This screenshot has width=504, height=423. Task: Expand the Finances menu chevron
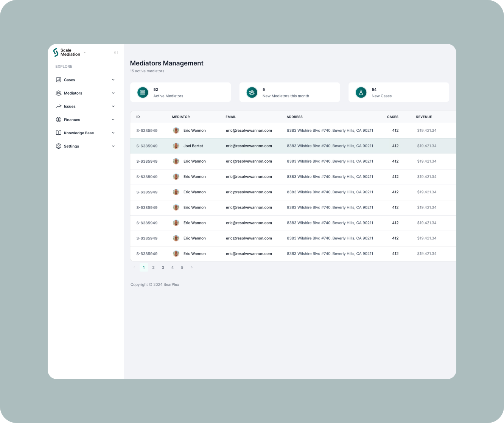click(113, 120)
